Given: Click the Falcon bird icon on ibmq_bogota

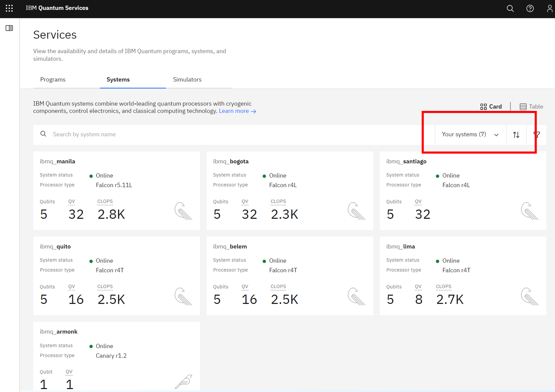Looking at the screenshot, I should (356, 211).
